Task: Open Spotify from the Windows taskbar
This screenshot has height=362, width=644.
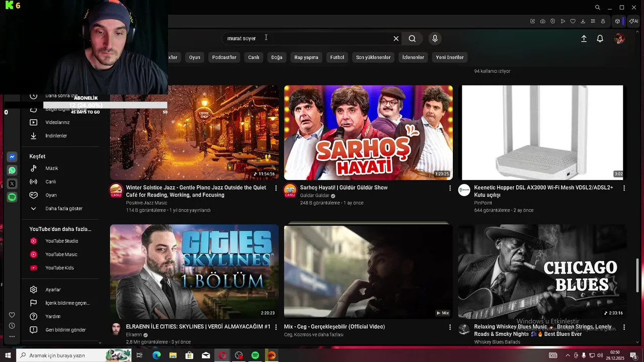Action: coord(255,355)
